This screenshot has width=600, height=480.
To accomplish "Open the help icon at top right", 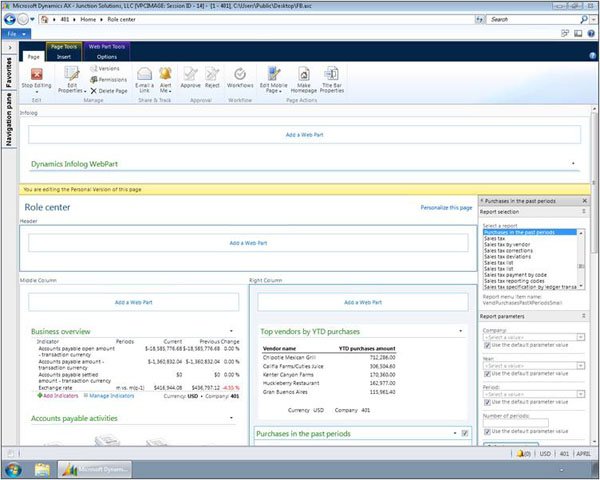I will pyautogui.click(x=591, y=34).
